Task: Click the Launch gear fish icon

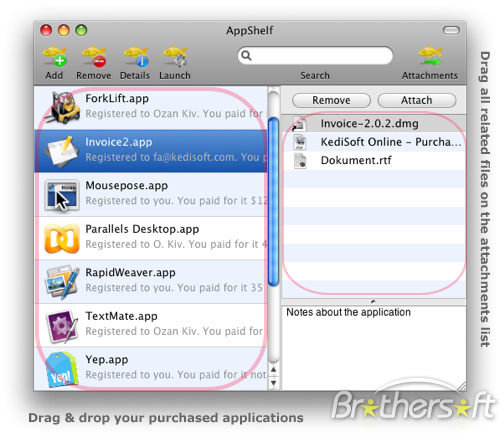Action: tap(175, 57)
